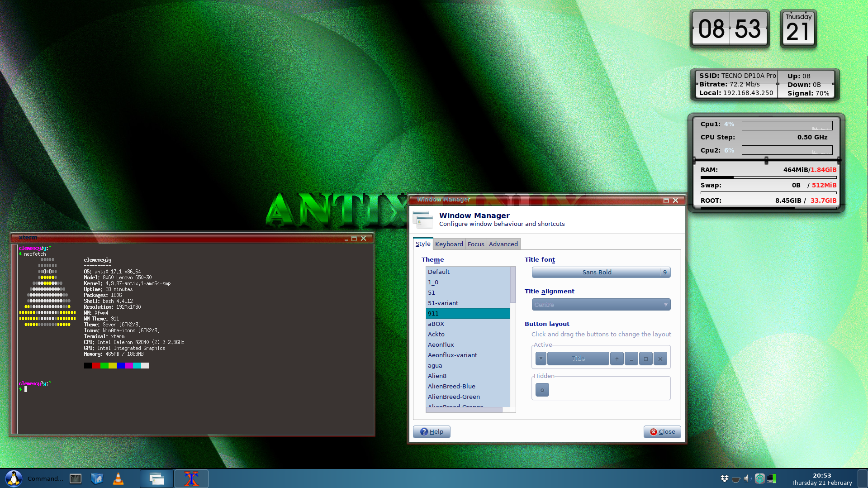Click the Close button in Window Manager dialog

pyautogui.click(x=662, y=431)
